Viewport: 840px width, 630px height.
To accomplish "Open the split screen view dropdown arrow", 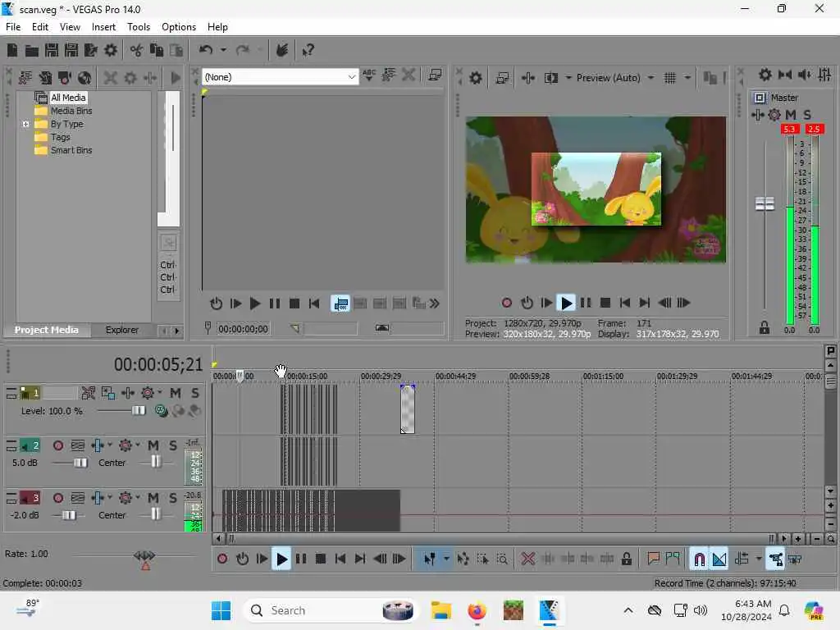I will [x=568, y=78].
